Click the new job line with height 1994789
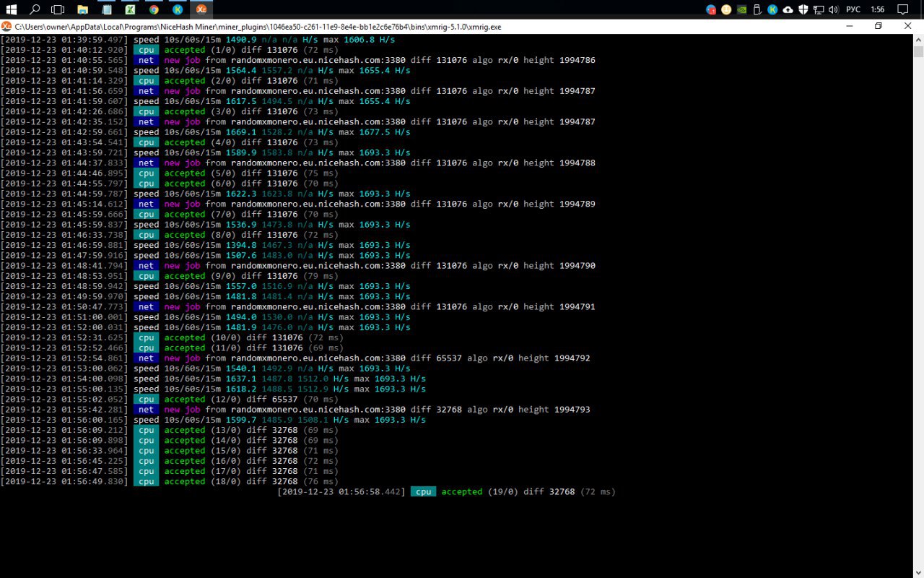This screenshot has height=578, width=924. [298, 204]
